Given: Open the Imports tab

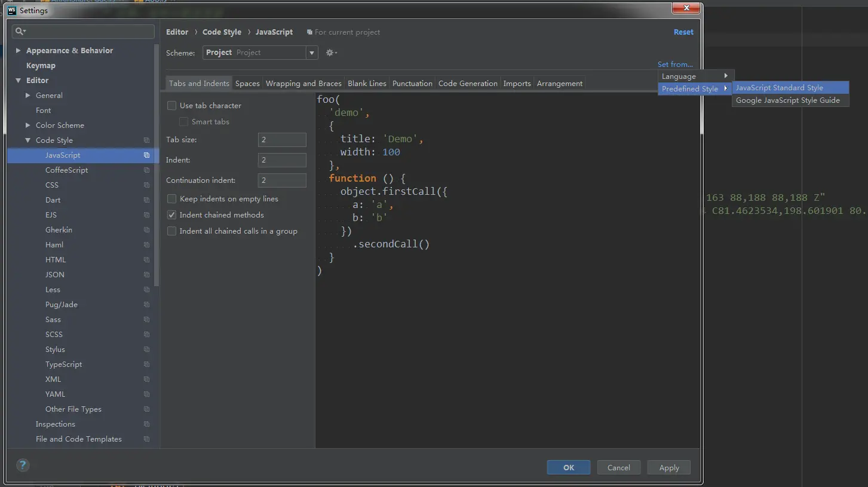Looking at the screenshot, I should (x=517, y=84).
